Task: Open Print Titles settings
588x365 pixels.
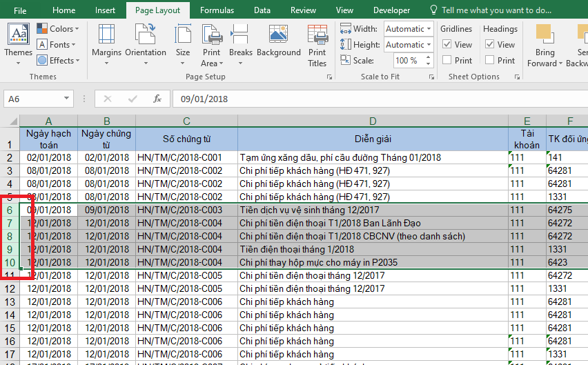Action: click(x=317, y=34)
